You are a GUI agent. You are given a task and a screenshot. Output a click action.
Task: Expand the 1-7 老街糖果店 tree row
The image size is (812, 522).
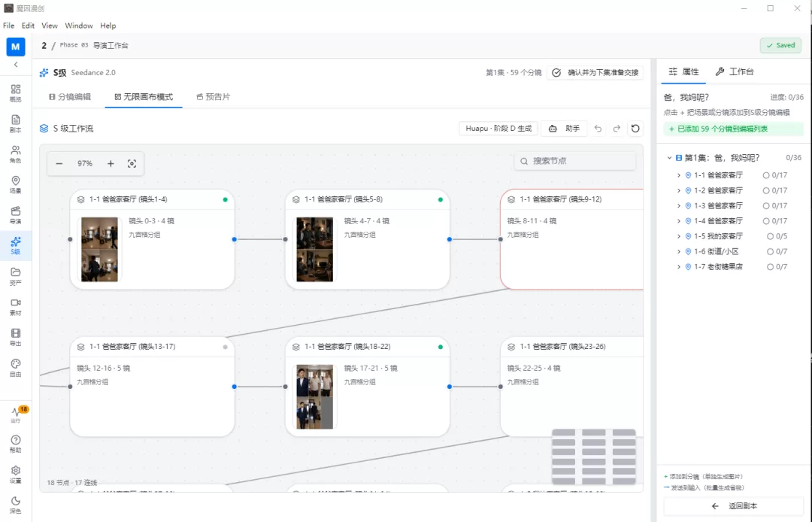(x=679, y=267)
